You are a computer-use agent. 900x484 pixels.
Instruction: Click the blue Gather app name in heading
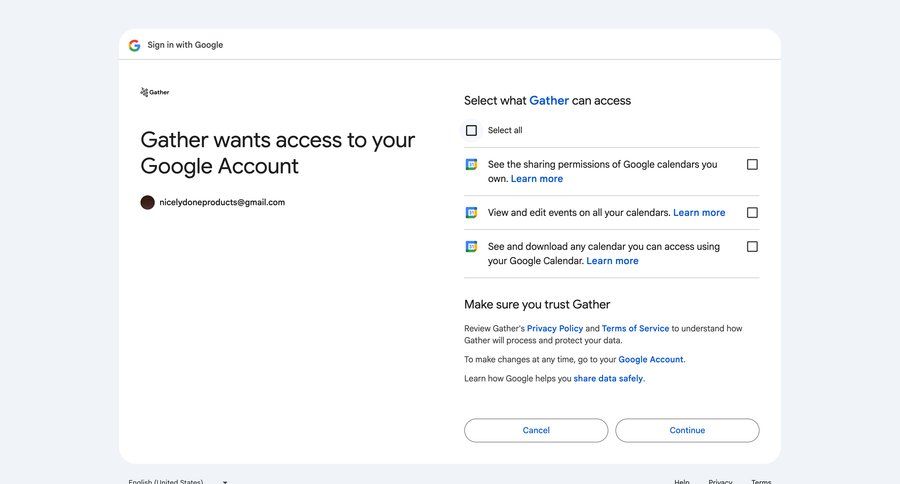[x=549, y=100]
